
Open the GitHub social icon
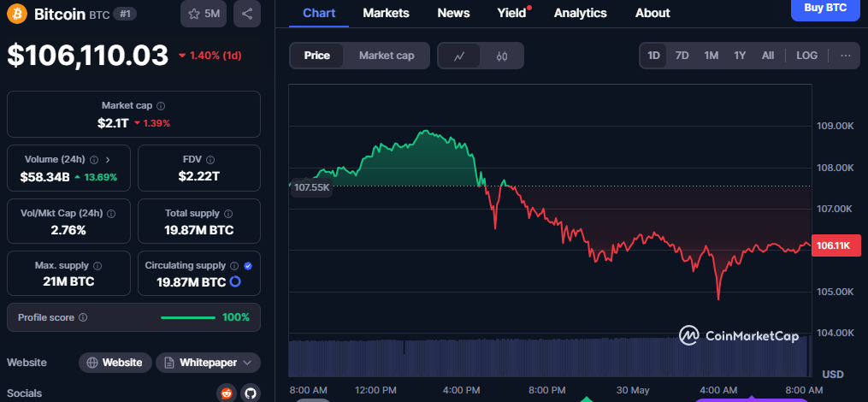(x=251, y=393)
